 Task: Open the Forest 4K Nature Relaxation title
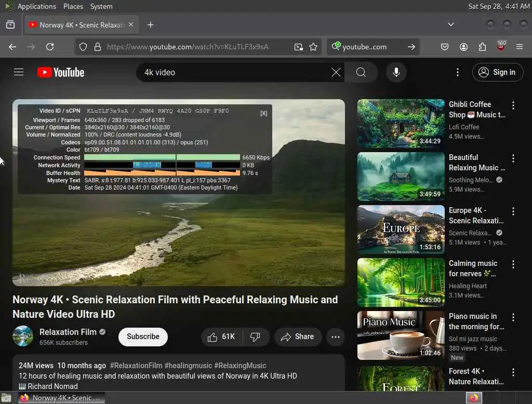click(476, 376)
